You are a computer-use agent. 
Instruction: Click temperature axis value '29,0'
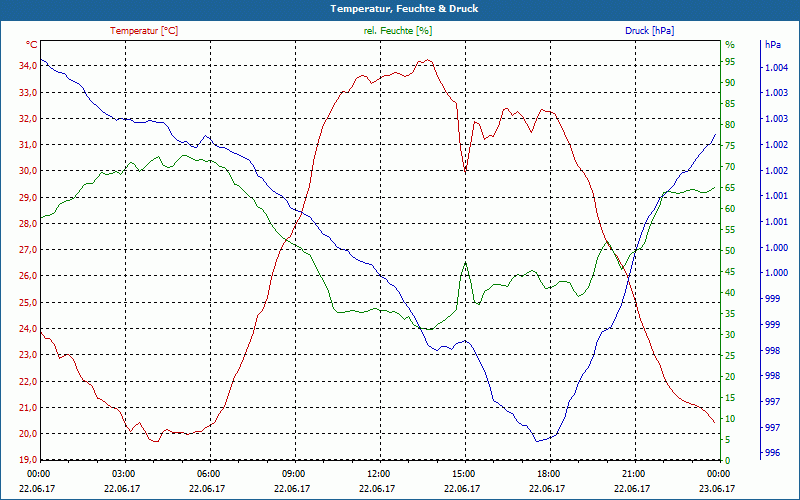click(x=28, y=197)
